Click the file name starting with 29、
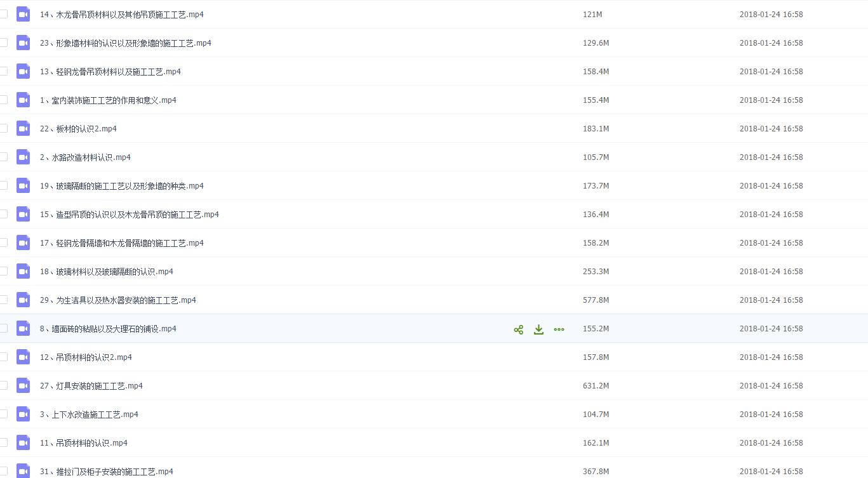The width and height of the screenshot is (868, 478). (x=118, y=300)
